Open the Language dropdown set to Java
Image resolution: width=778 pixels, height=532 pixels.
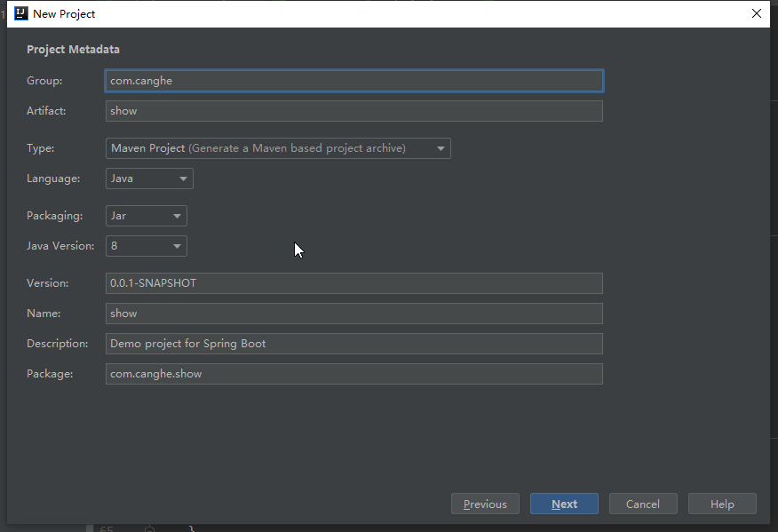(149, 179)
